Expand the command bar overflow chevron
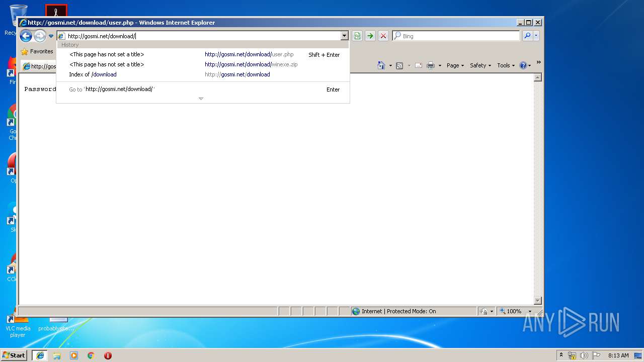644x362 pixels. [x=538, y=62]
